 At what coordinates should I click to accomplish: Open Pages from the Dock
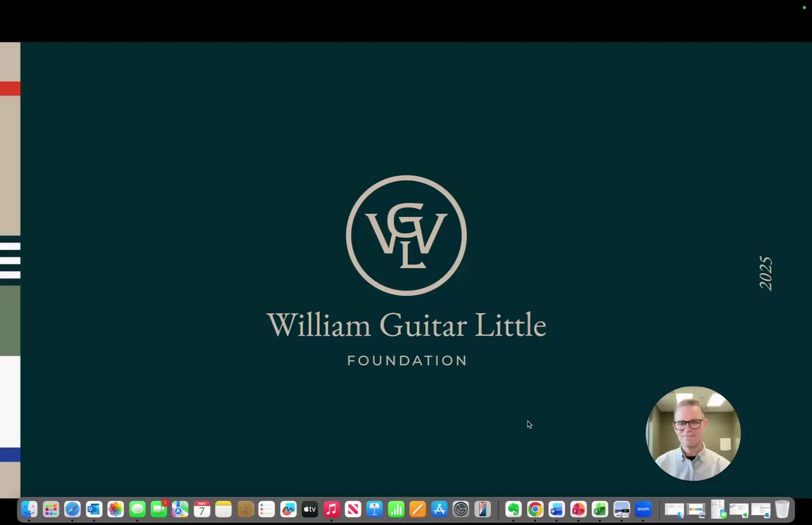coord(417,509)
